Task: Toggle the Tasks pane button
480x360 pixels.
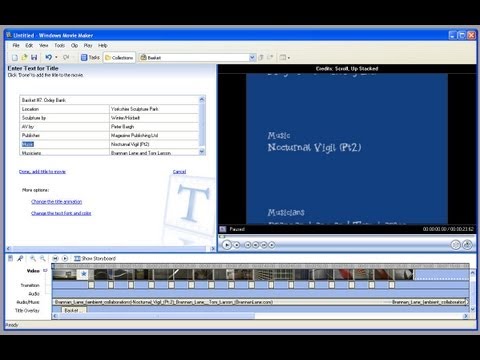Action: 90,57
